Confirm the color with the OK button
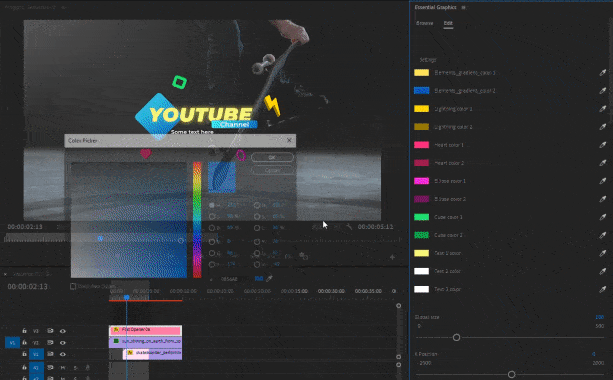The width and height of the screenshot is (613, 380). pyautogui.click(x=272, y=157)
